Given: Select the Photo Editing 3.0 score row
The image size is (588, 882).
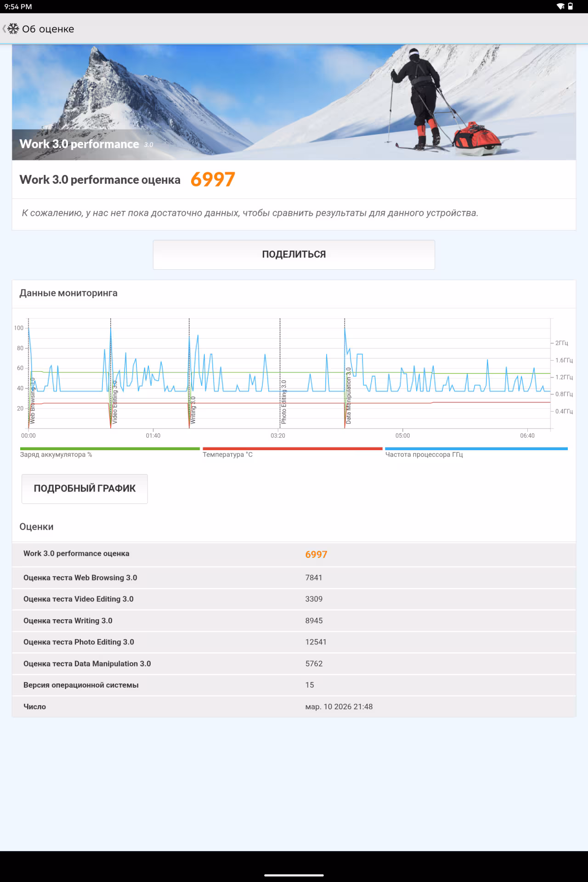Looking at the screenshot, I should pyautogui.click(x=294, y=642).
